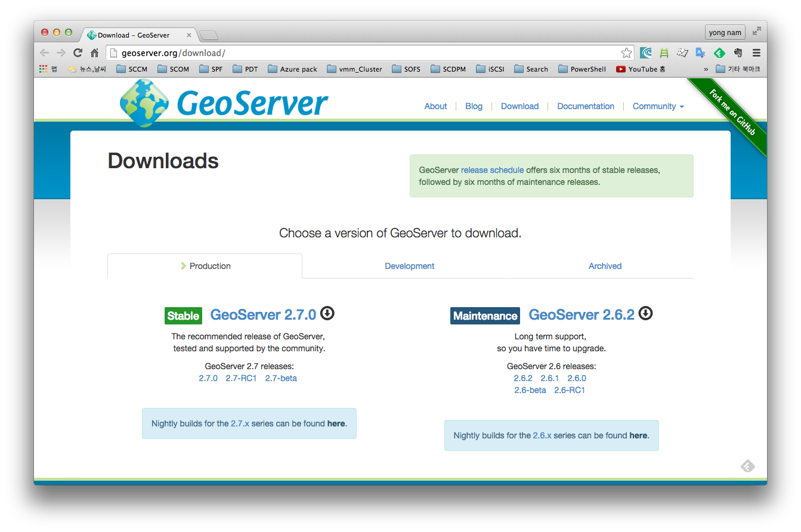This screenshot has height=532, width=801.
Task: Click the teal spiral extension icon
Action: click(645, 52)
